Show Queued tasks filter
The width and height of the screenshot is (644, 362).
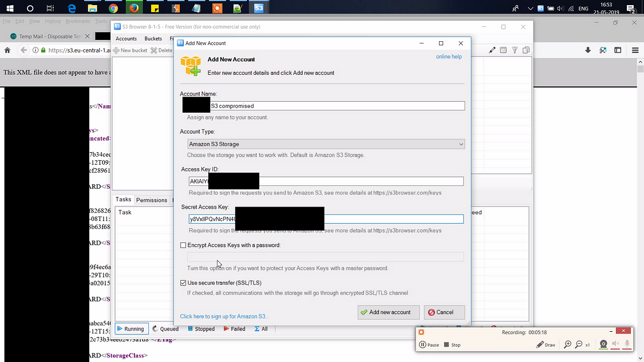pos(165,329)
